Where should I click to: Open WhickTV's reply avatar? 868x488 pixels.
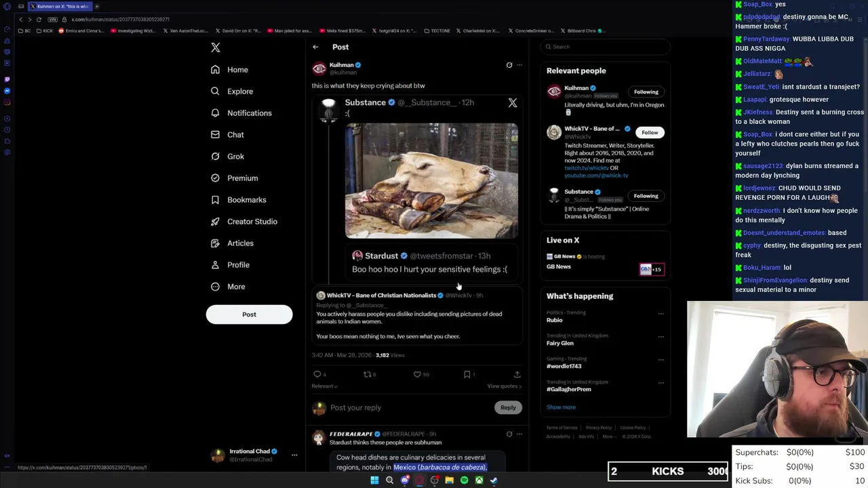tap(321, 296)
